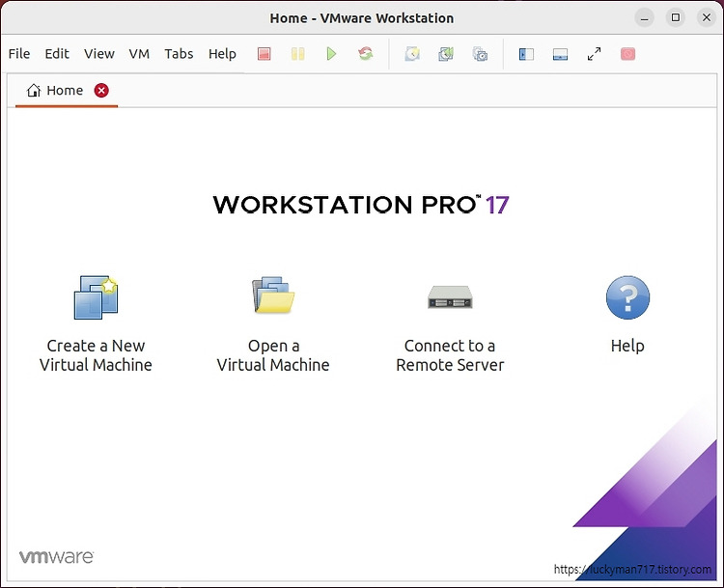
Task: Click the 'Help' label below question icon
Action: [x=627, y=346]
